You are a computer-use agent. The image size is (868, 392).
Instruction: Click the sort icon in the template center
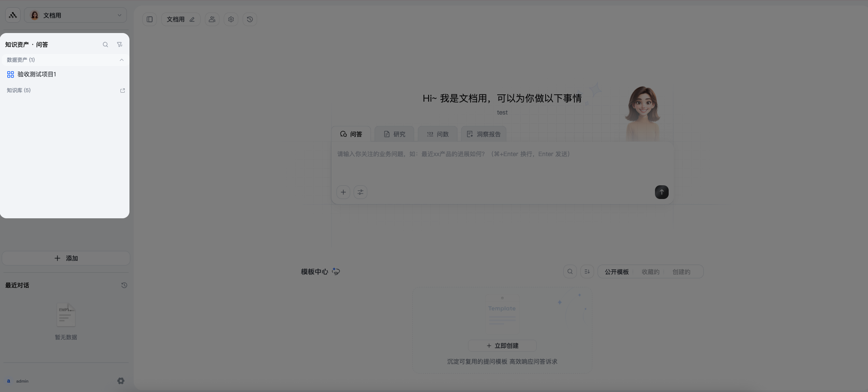pos(586,271)
